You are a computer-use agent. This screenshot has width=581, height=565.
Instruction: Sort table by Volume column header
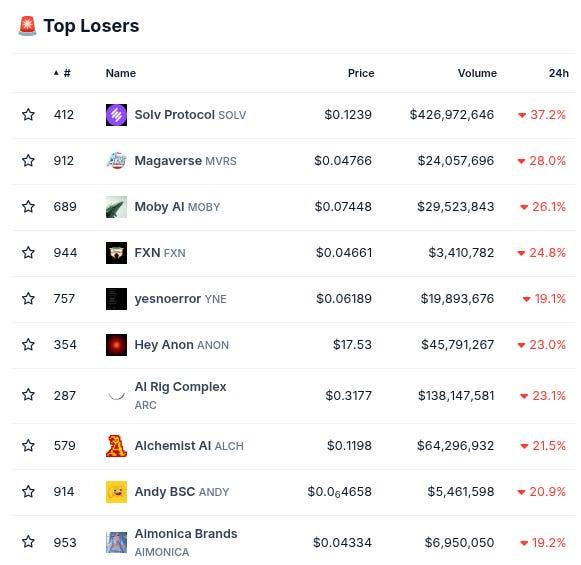477,73
